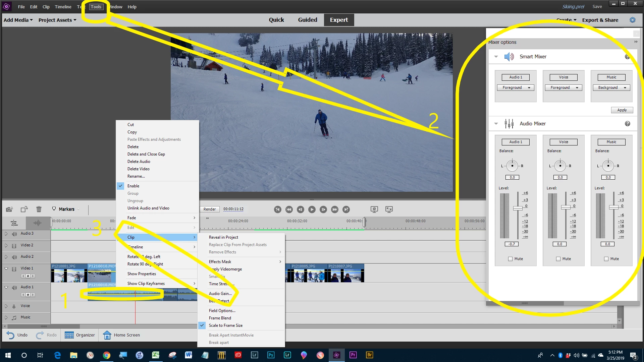
Task: Go to Home Screen icon
Action: [x=107, y=335]
